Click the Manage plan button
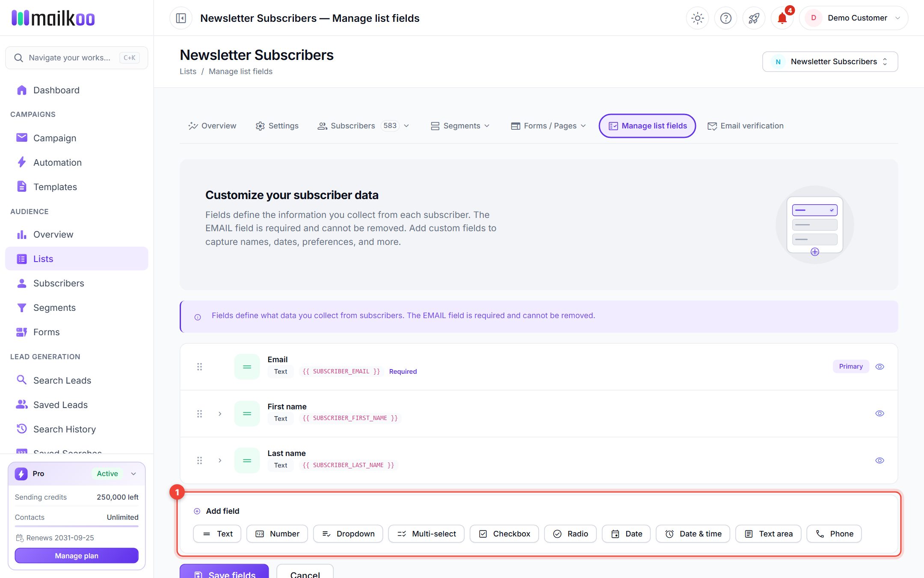The image size is (924, 578). click(x=77, y=556)
